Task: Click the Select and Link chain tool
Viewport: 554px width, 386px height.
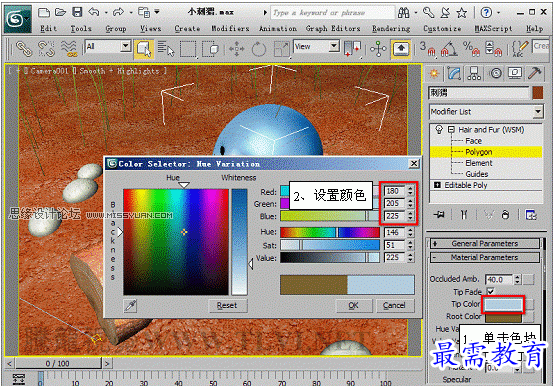Action: click(x=24, y=49)
